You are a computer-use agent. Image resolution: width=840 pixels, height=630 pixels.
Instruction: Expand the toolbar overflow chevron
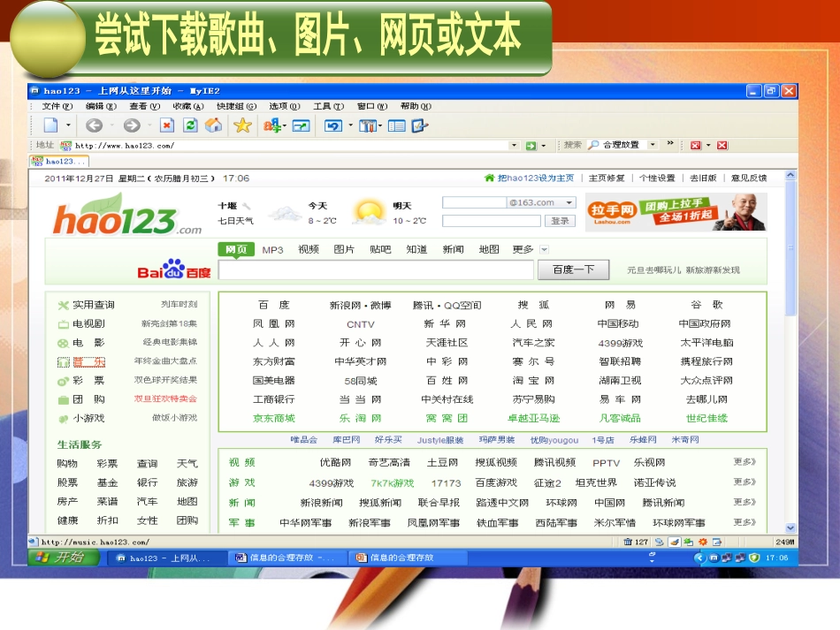tap(670, 143)
